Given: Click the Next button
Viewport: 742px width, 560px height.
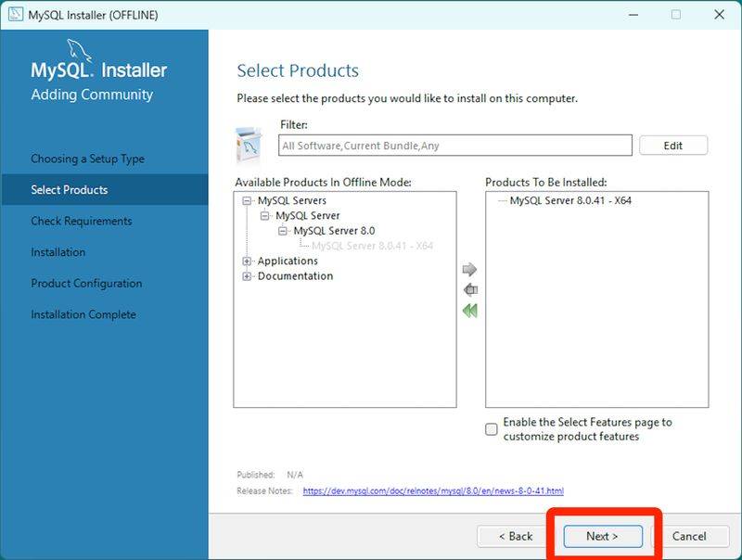Looking at the screenshot, I should pyautogui.click(x=602, y=536).
